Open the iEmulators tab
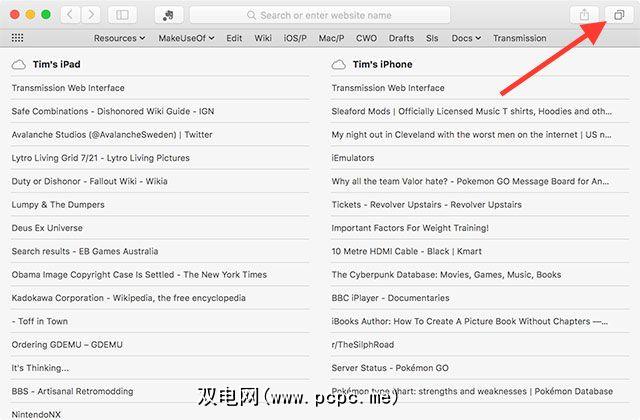640x420 pixels. 480,158
